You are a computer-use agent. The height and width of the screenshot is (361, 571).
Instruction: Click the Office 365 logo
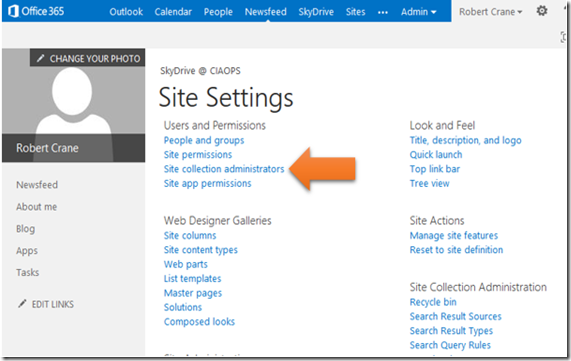click(36, 11)
